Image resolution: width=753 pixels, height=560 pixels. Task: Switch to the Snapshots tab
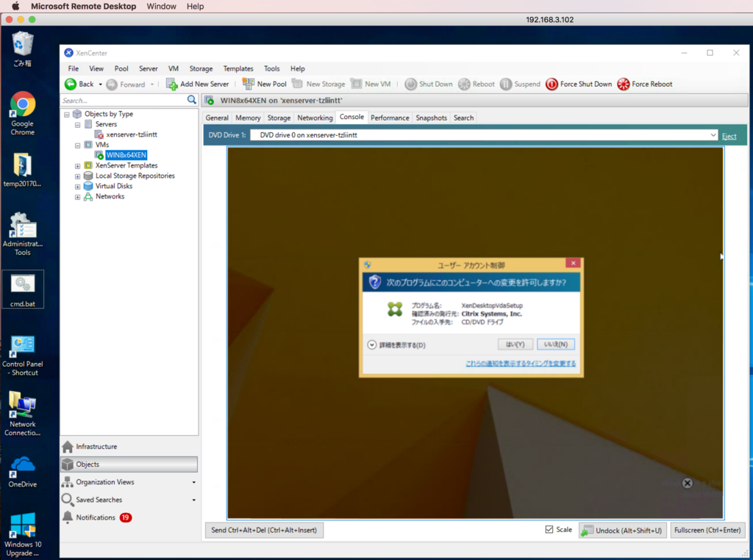tap(431, 118)
